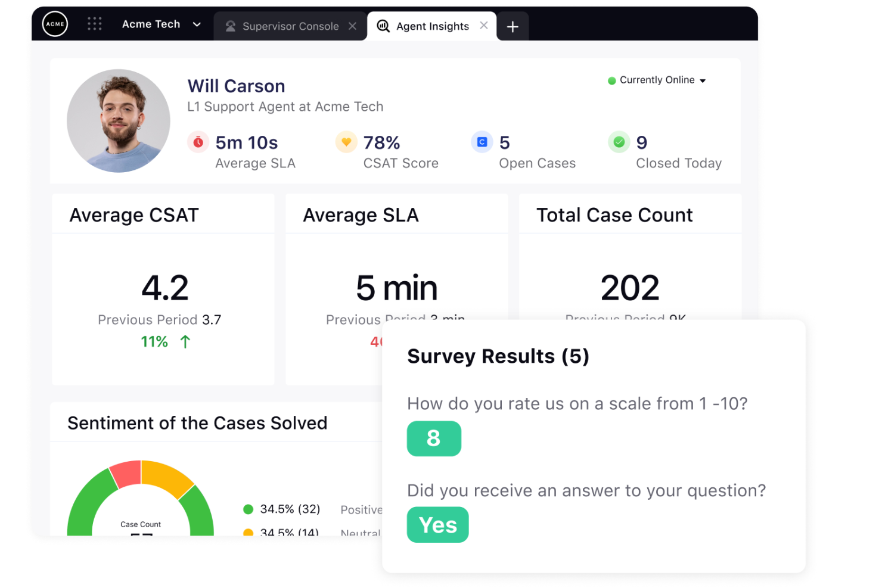The width and height of the screenshot is (882, 588).
Task: Click the green Yes answer badge
Action: click(438, 525)
